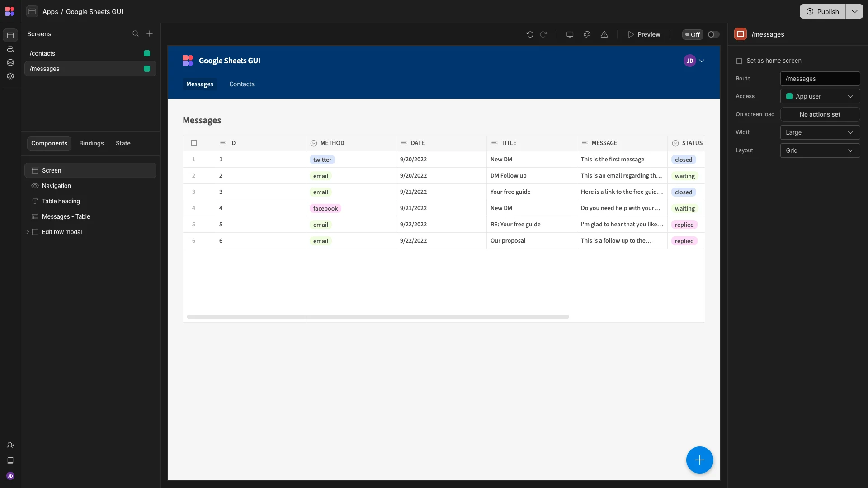Open the Layout Grid dropdown
The image size is (868, 488).
[820, 150]
